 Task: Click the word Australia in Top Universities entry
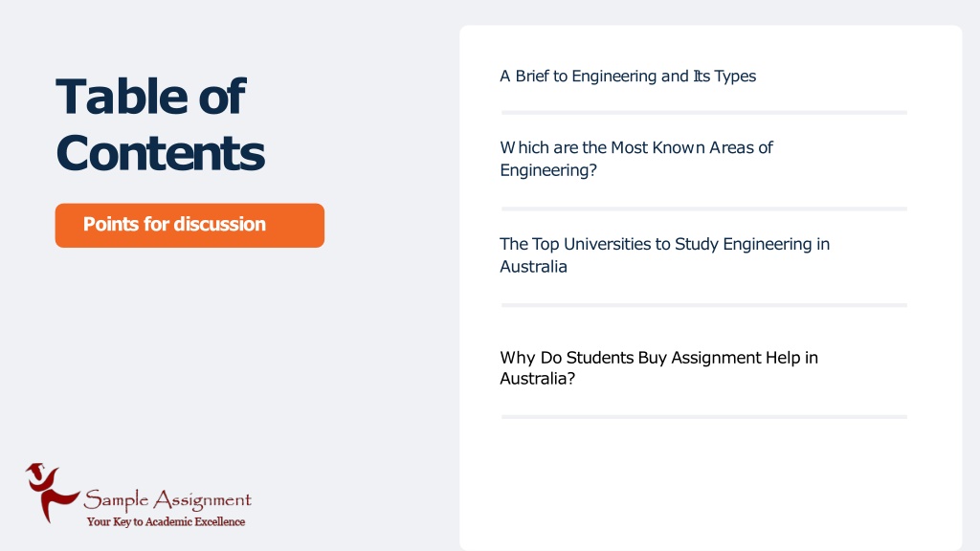[x=533, y=267]
